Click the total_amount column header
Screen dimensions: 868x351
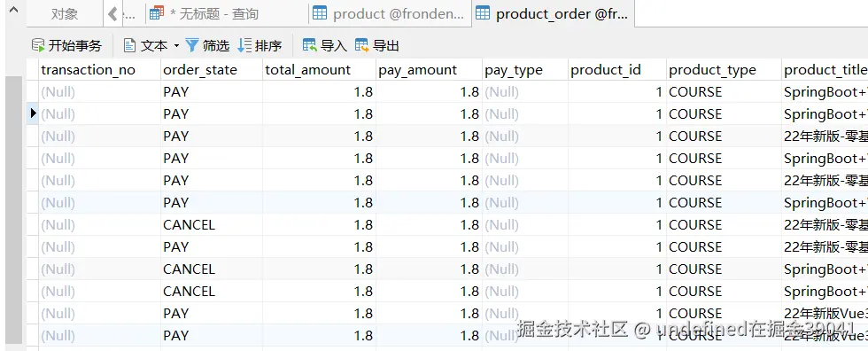tap(320, 70)
